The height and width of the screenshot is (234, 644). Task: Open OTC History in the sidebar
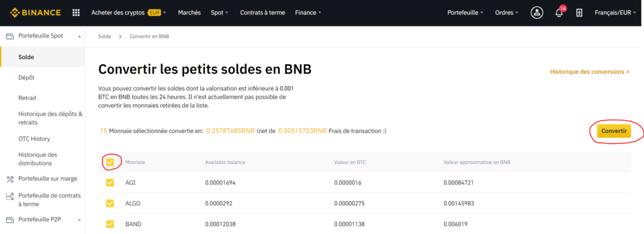(x=34, y=139)
